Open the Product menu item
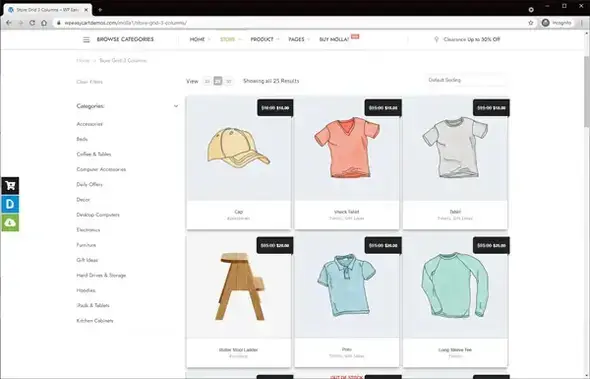 (265, 39)
